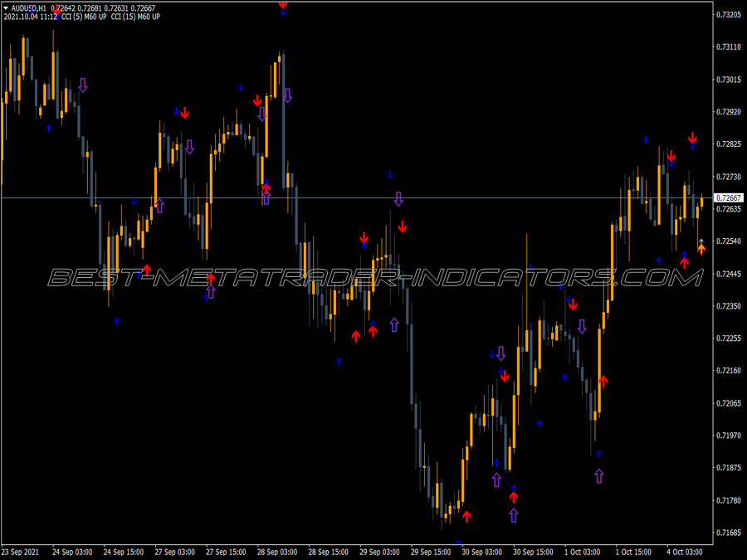The image size is (747, 560).
Task: Click the chart menu triangle beside AUDUSD,H1
Action: (x=6, y=8)
